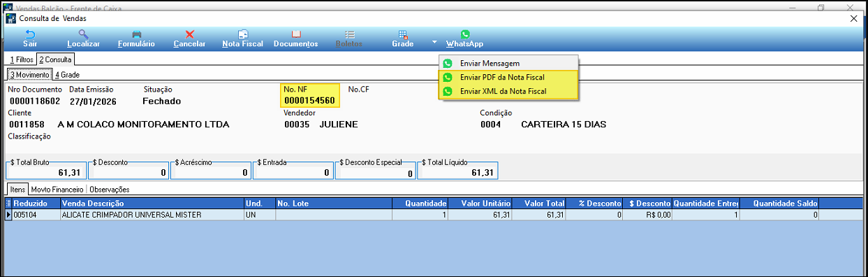This screenshot has width=868, height=277.
Task: Choose Enviar PDF da Nota Fiscal
Action: pos(509,77)
